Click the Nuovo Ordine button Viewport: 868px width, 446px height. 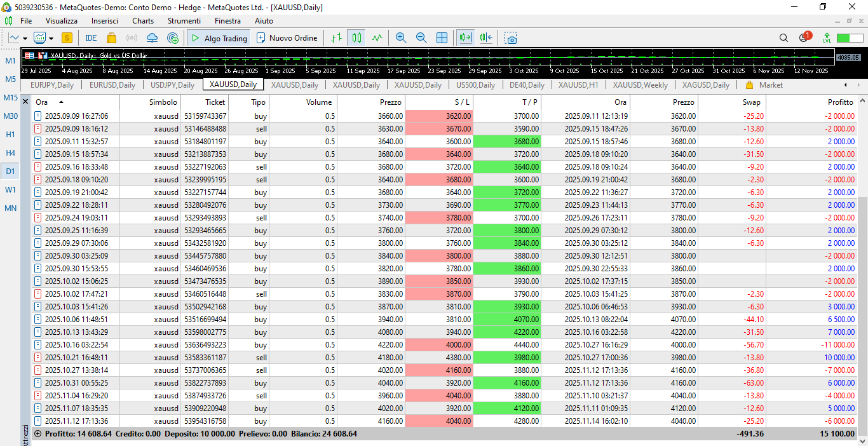tap(287, 38)
